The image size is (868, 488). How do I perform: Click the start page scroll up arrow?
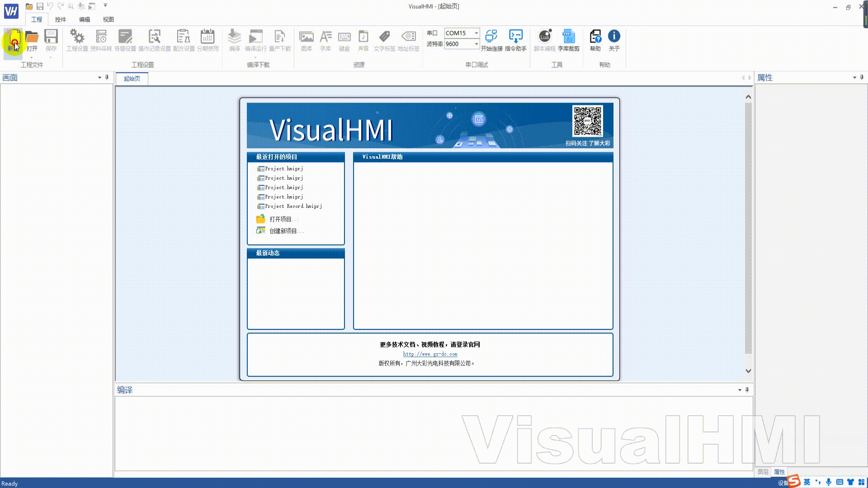(748, 97)
